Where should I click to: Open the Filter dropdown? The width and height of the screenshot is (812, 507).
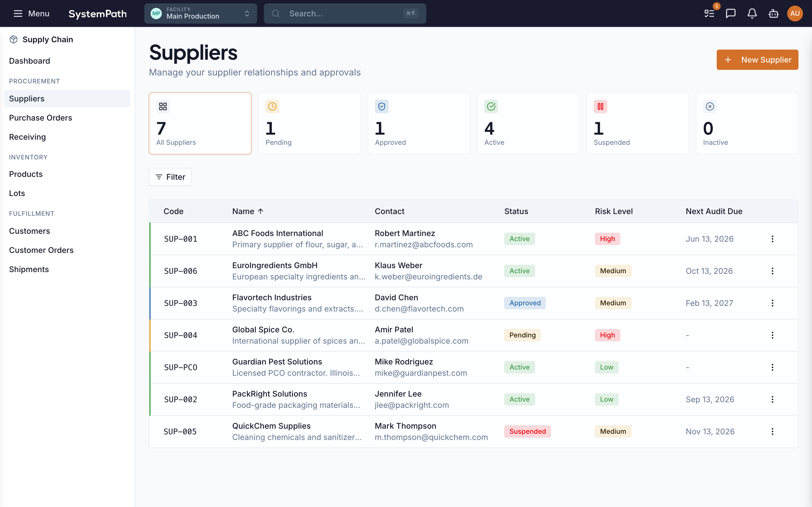tap(170, 177)
